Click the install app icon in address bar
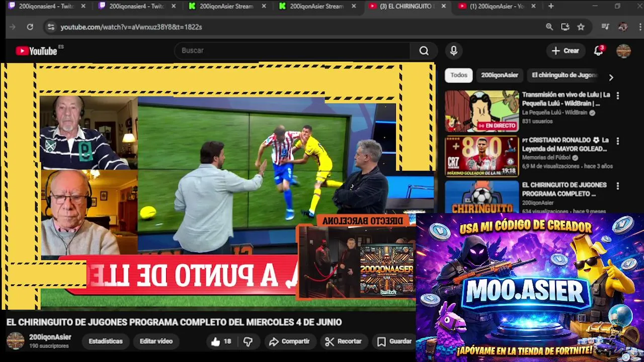 pos(565,27)
